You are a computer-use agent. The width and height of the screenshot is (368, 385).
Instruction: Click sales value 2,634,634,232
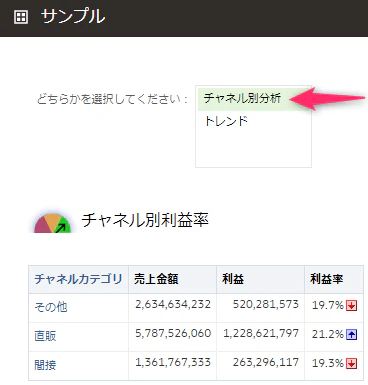tap(173, 304)
